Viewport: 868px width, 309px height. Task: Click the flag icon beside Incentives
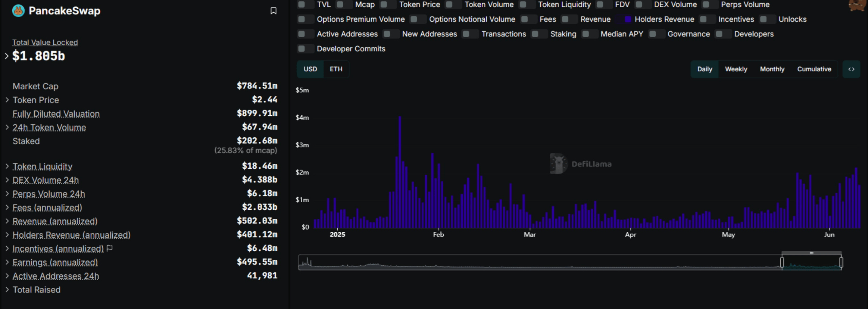pos(110,248)
